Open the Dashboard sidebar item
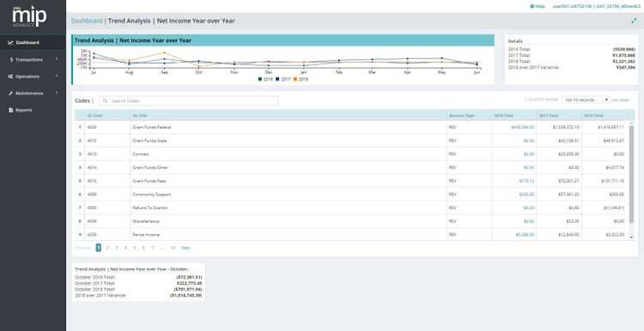The image size is (644, 331). point(33,43)
